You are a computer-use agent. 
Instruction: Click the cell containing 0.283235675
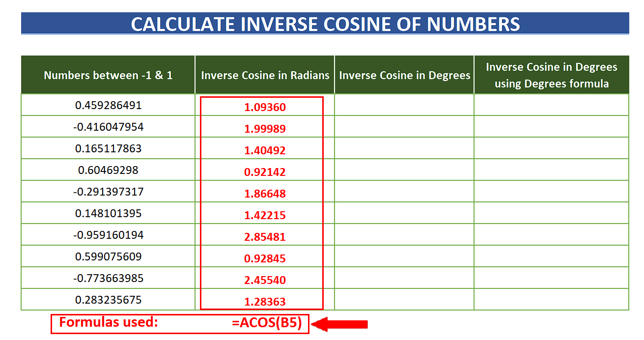pyautogui.click(x=108, y=299)
